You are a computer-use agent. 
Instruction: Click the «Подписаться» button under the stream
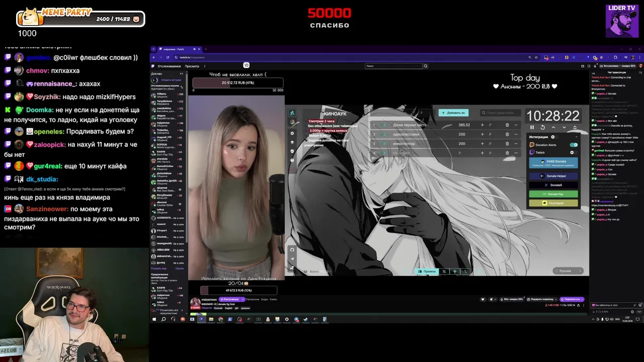(x=572, y=299)
